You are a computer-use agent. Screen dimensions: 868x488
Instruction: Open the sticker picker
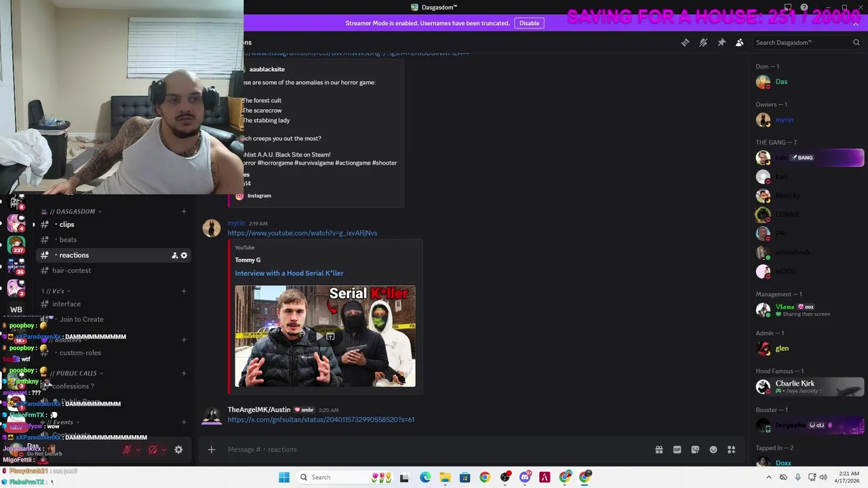click(695, 449)
